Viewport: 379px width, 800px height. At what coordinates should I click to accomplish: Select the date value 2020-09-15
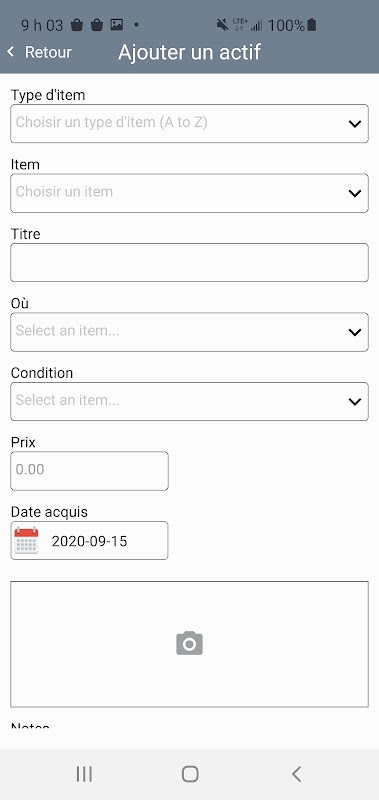(x=89, y=541)
